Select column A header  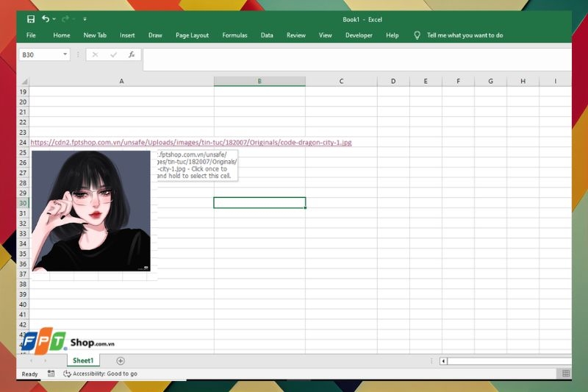[x=121, y=82]
